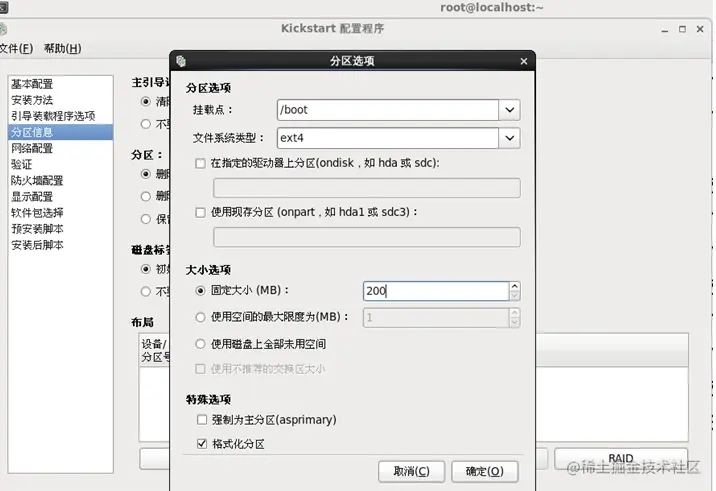Open the 文件(F) menu

pyautogui.click(x=16, y=48)
